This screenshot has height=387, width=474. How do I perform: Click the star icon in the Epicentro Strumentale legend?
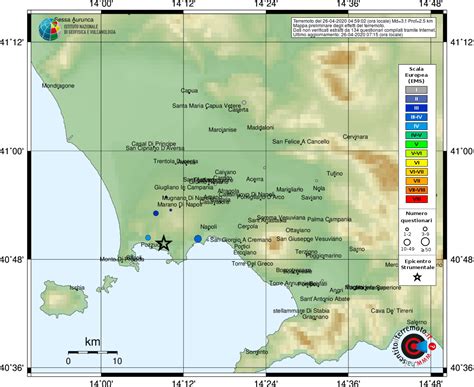417,277
